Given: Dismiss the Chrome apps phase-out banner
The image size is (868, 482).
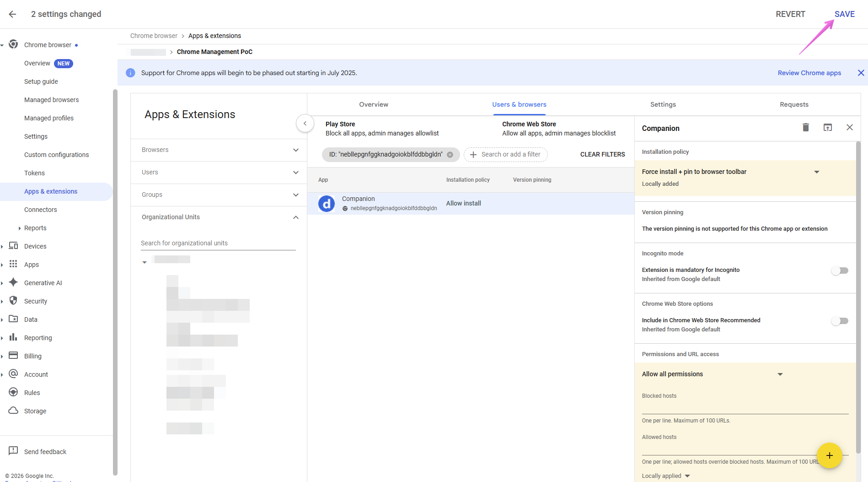Looking at the screenshot, I should (x=861, y=73).
